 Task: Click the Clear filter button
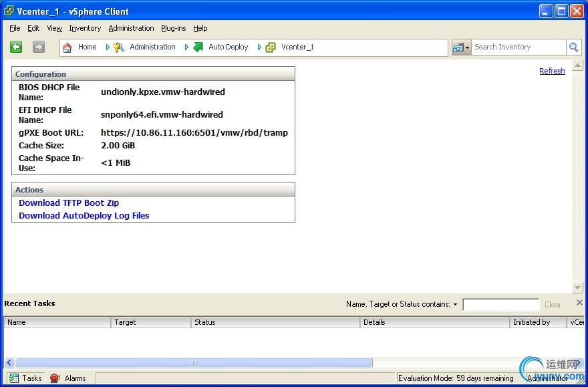tap(553, 305)
